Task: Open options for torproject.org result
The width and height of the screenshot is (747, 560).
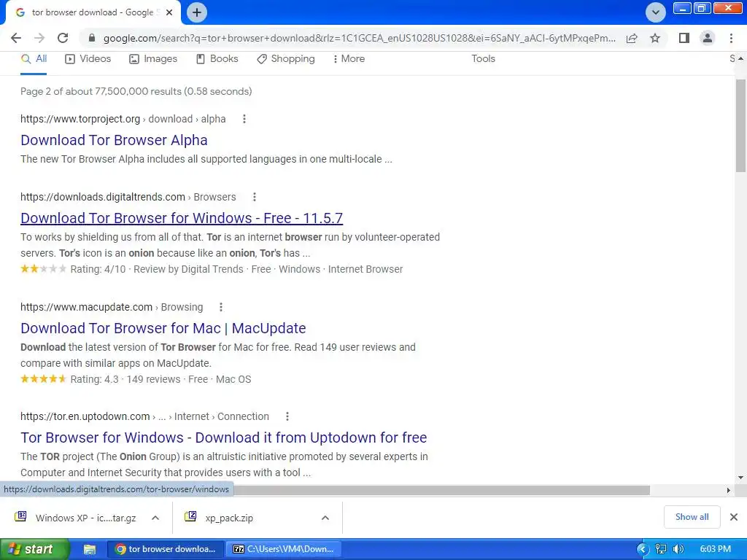Action: 244,119
